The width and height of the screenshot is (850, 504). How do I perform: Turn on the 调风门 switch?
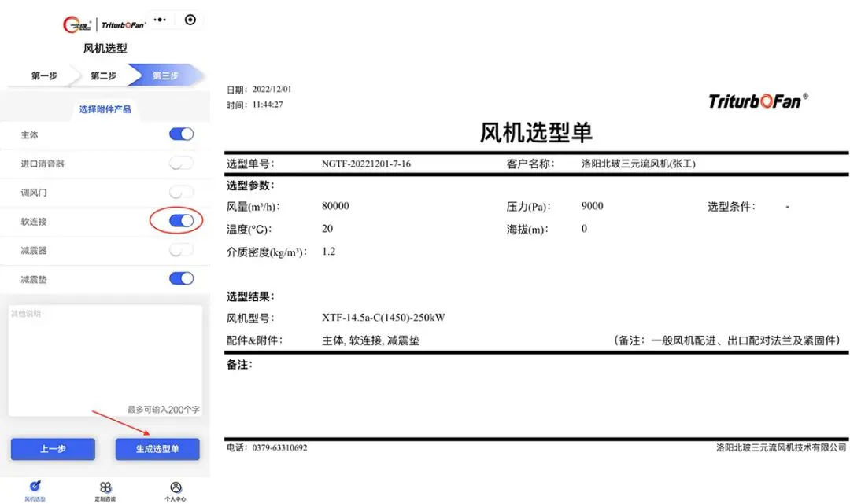pos(181,192)
